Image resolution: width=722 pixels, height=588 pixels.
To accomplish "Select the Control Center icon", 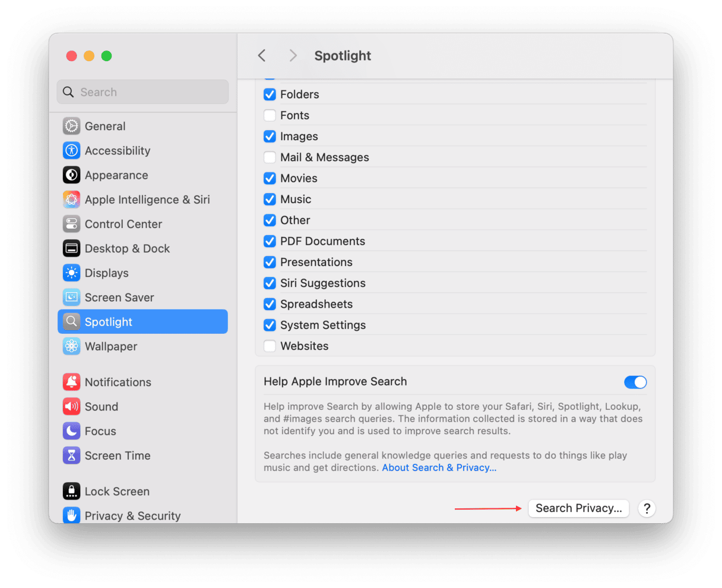I will click(71, 224).
